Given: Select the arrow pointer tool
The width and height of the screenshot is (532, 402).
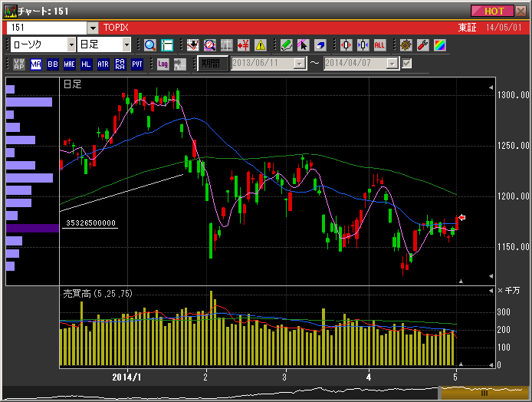Looking at the screenshot, I should click(x=303, y=44).
